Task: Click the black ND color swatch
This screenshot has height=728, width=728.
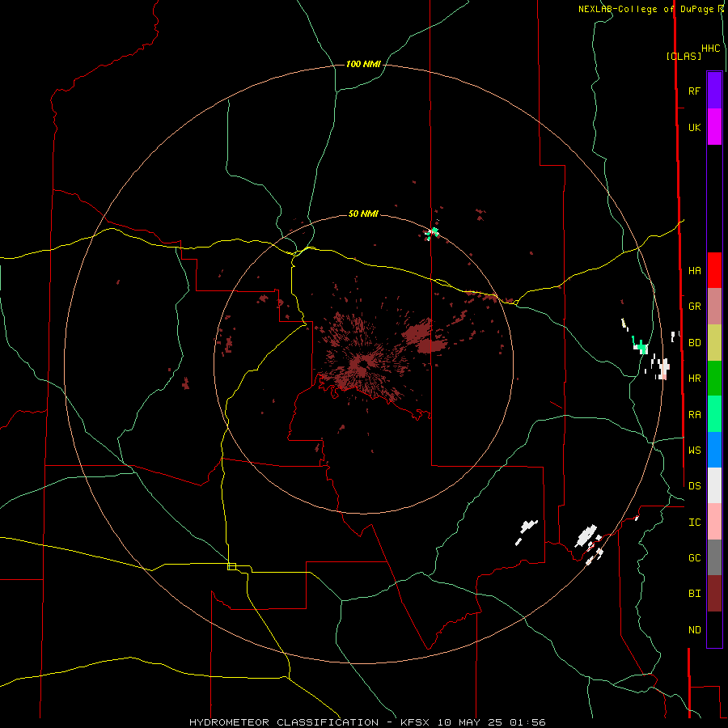Action: coord(714,629)
